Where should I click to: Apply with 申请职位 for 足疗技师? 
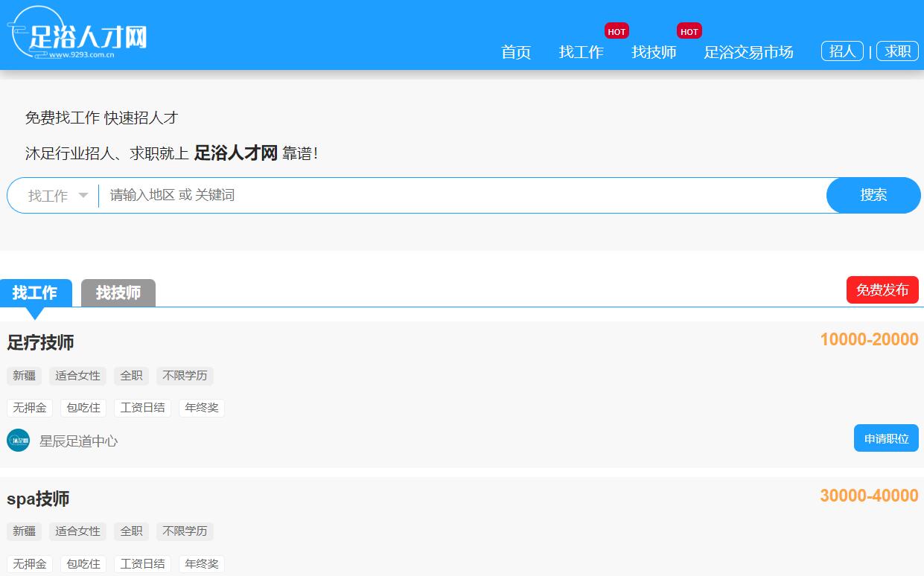pyautogui.click(x=886, y=438)
